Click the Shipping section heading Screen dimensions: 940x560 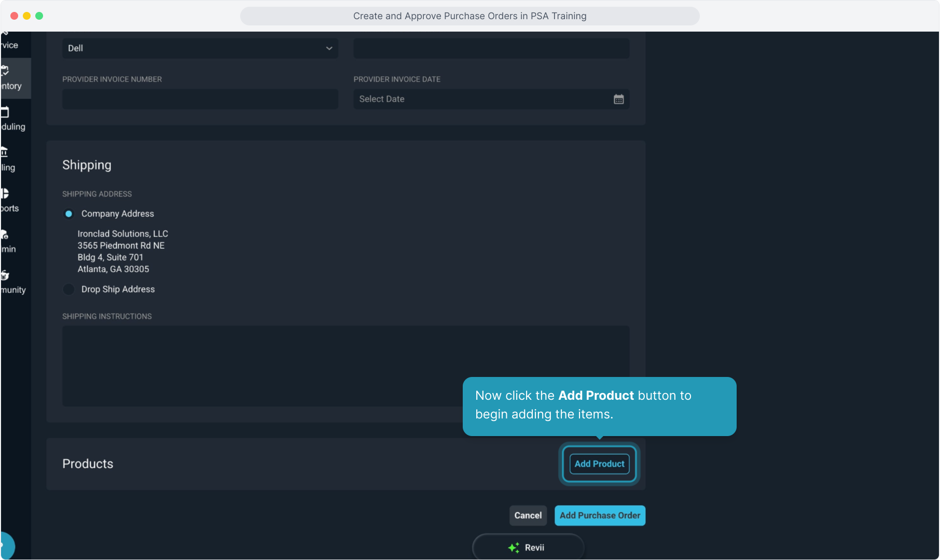87,165
